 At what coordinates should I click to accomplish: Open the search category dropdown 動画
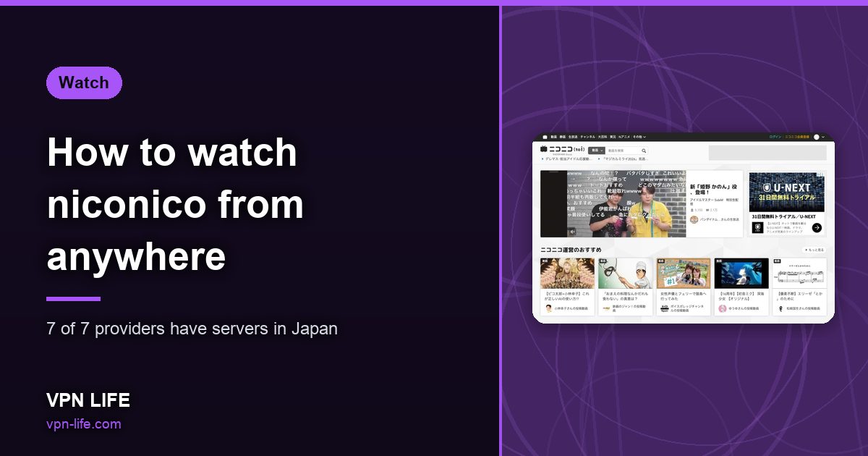[597, 151]
